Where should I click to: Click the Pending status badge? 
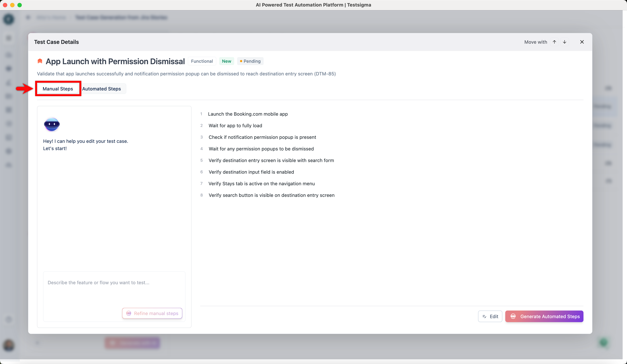click(x=250, y=61)
